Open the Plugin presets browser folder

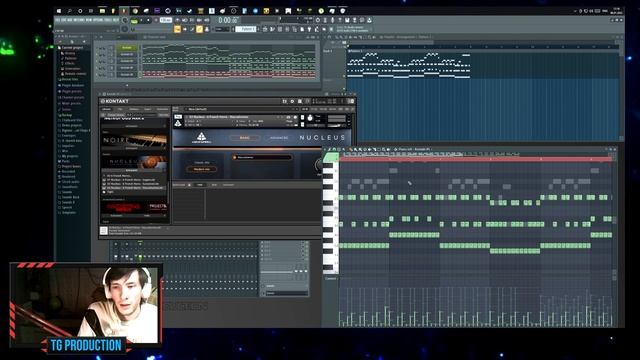(72, 91)
